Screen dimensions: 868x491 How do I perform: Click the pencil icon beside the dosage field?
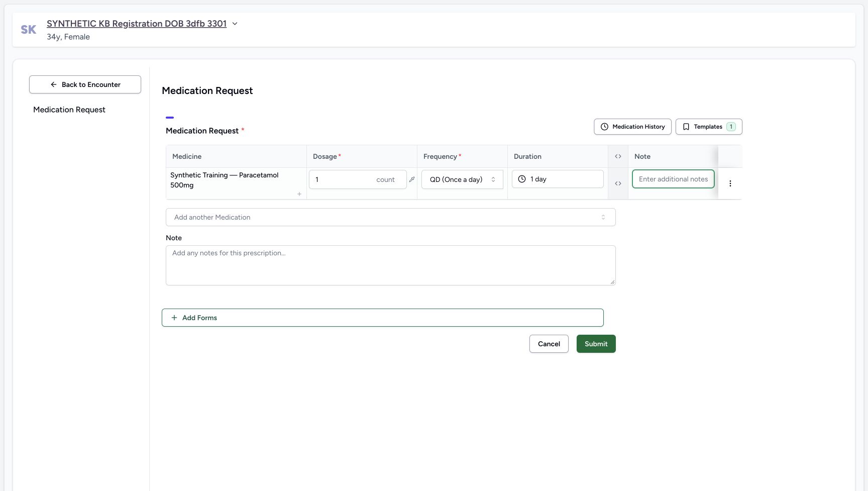412,179
